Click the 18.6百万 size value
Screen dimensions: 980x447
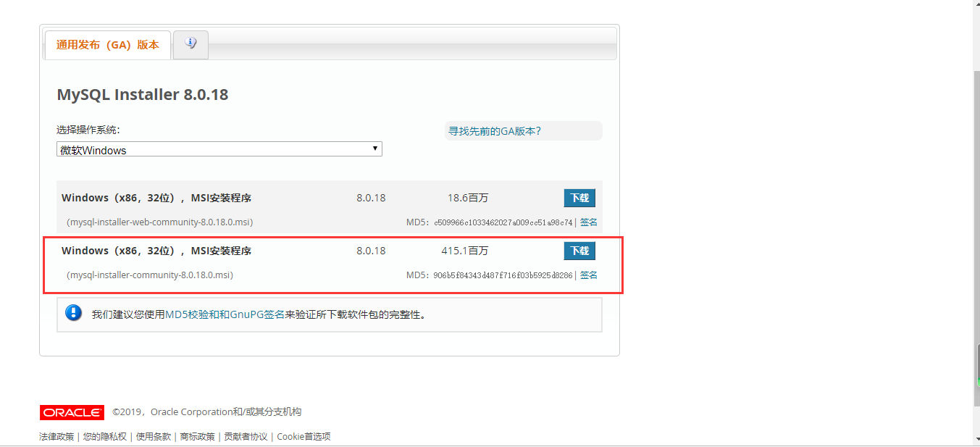point(468,198)
